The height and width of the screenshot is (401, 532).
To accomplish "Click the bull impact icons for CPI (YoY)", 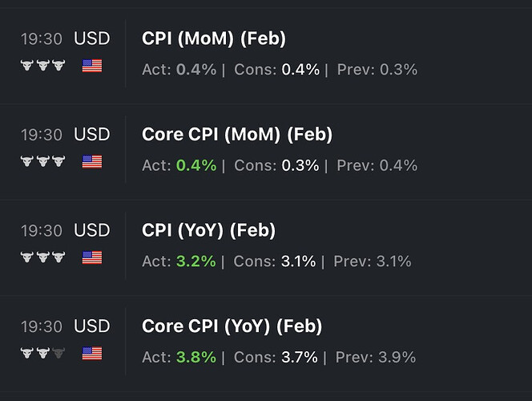I will pos(42,257).
